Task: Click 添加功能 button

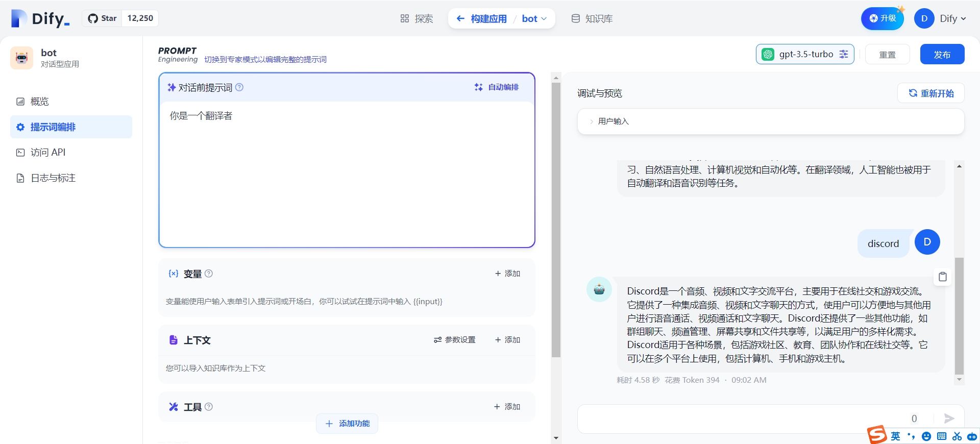Action: 347,424
